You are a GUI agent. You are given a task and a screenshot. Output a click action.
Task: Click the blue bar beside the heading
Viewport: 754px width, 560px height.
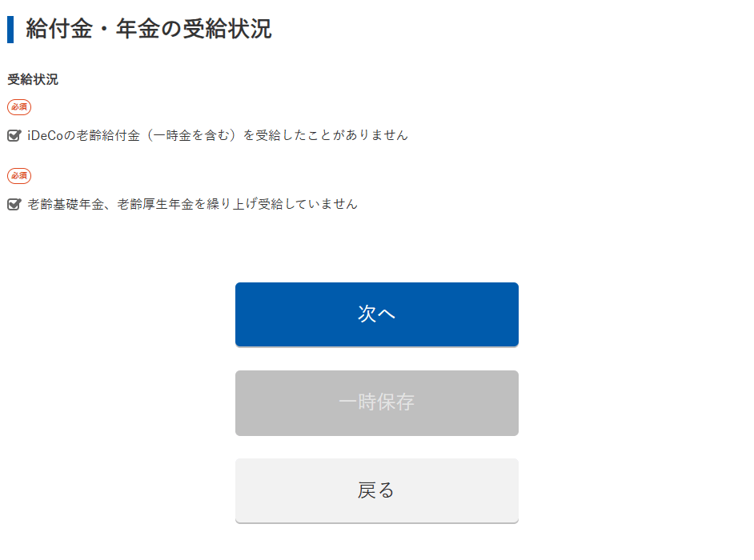point(10,30)
